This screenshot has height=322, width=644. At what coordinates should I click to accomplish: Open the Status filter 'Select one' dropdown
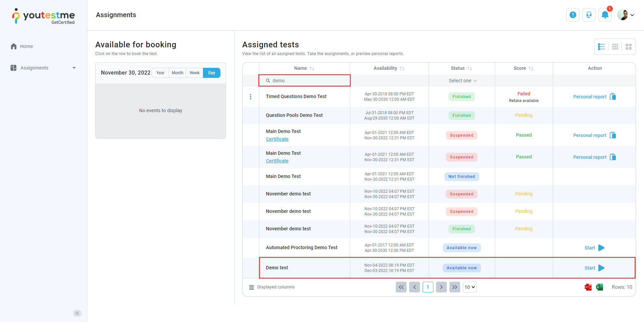pos(462,81)
